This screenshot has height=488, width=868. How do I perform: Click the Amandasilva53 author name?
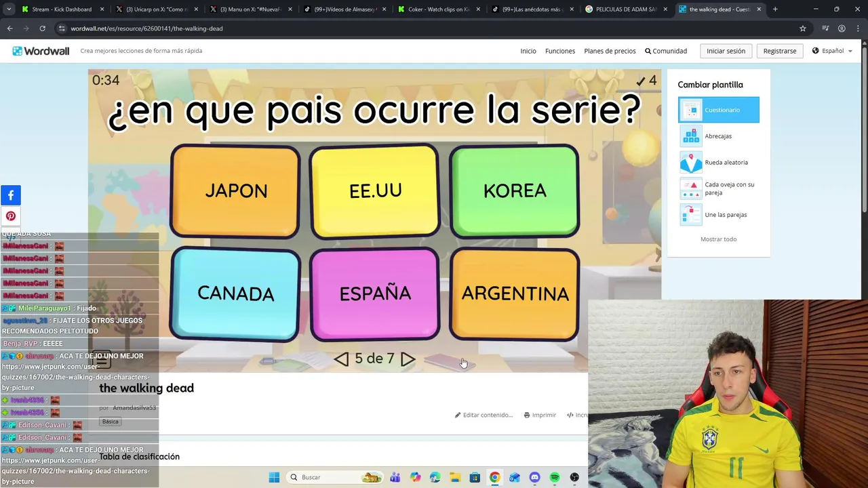point(134,408)
